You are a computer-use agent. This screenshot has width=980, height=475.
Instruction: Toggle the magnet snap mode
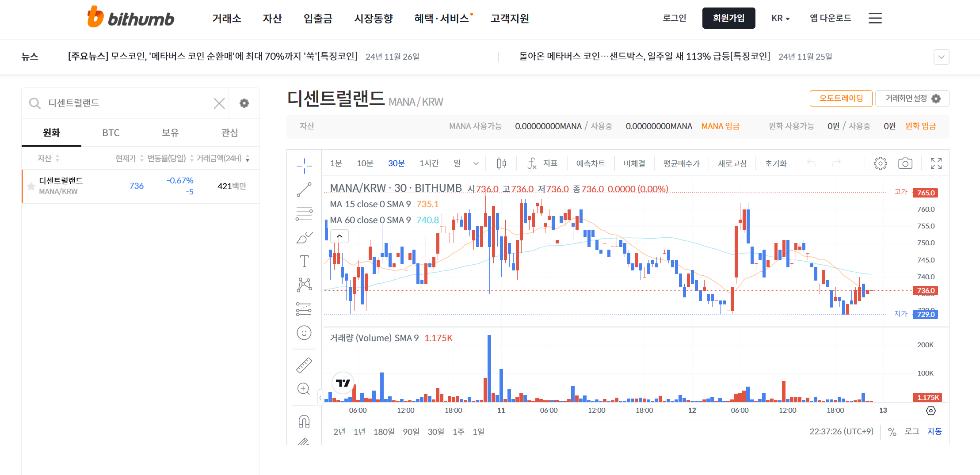pos(304,421)
